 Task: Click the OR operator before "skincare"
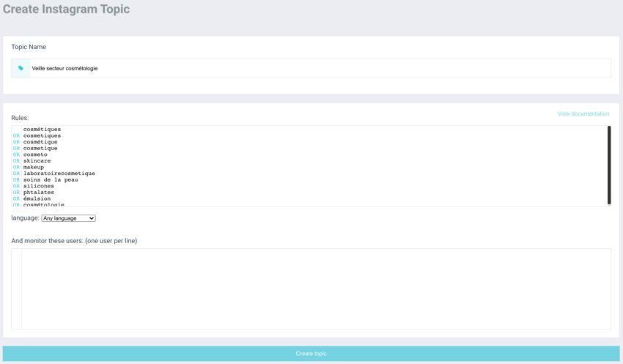pos(16,161)
